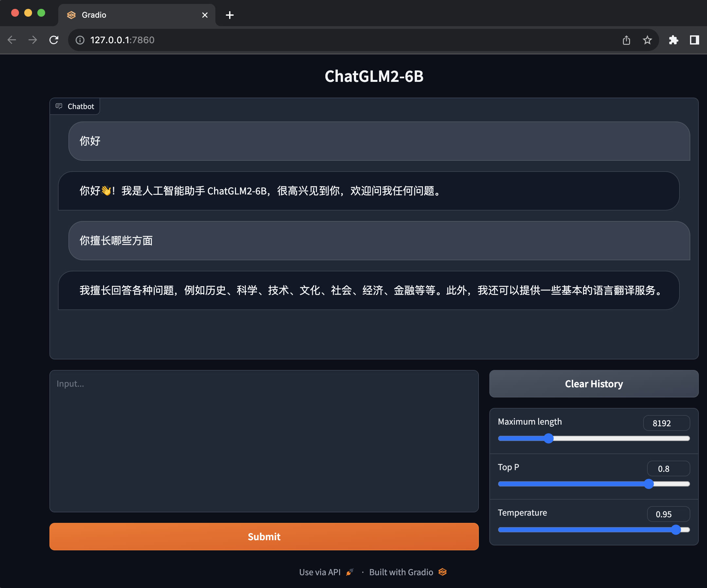Click the site information icon in the address bar
This screenshot has height=588, width=707.
(80, 40)
